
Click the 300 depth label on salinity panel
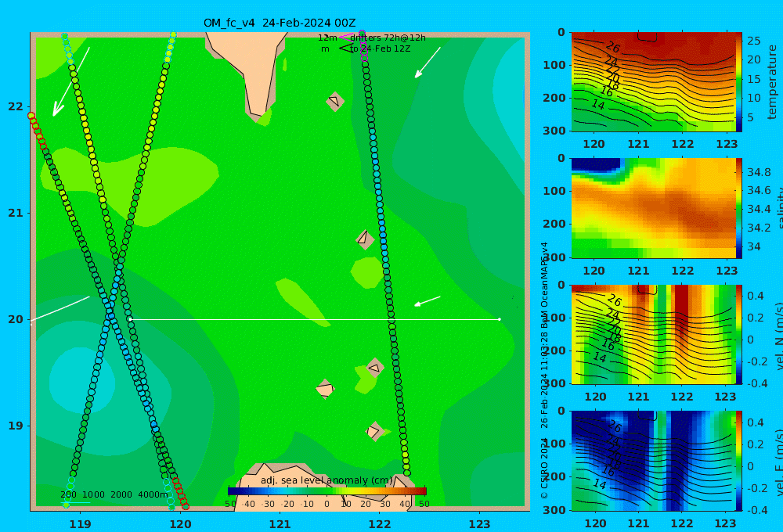click(554, 257)
